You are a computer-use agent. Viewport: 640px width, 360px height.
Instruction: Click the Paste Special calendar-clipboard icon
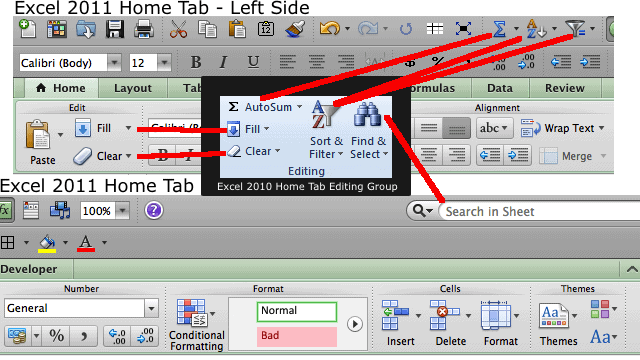click(266, 29)
